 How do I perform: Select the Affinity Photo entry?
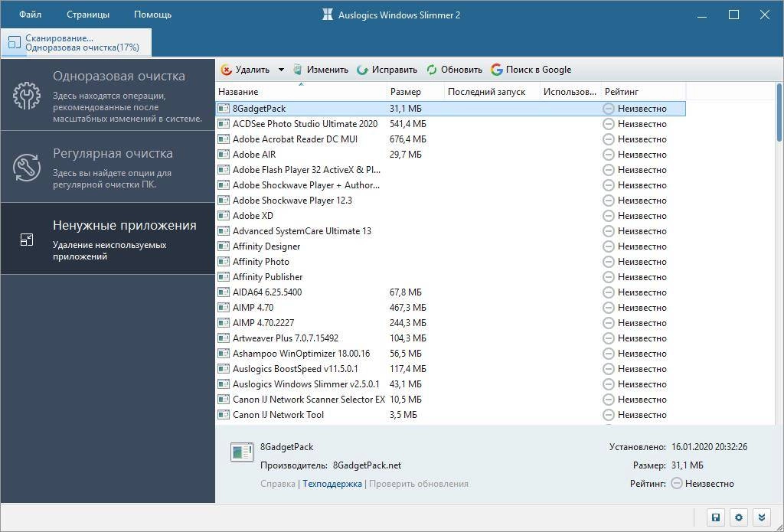point(450,262)
